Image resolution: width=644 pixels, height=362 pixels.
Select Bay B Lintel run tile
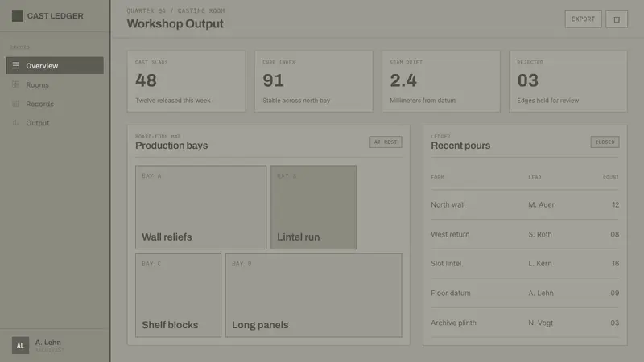[313, 208]
